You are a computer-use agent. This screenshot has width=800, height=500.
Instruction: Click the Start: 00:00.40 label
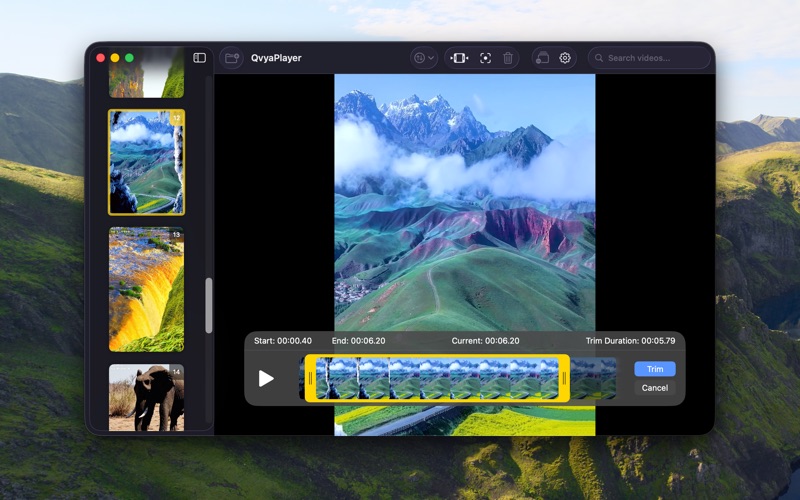(283, 341)
